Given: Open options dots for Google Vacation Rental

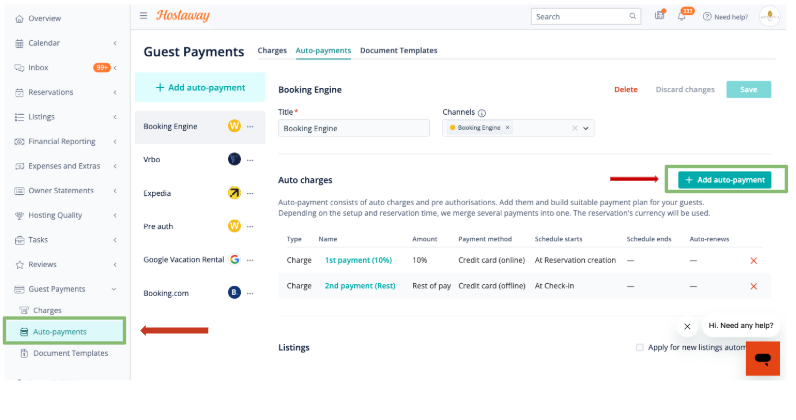Looking at the screenshot, I should (250, 260).
